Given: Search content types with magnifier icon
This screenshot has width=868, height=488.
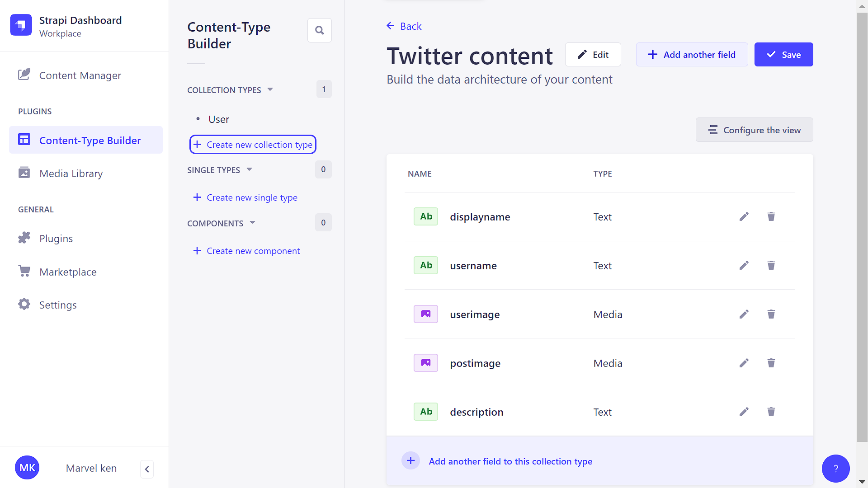Looking at the screenshot, I should click(320, 30).
